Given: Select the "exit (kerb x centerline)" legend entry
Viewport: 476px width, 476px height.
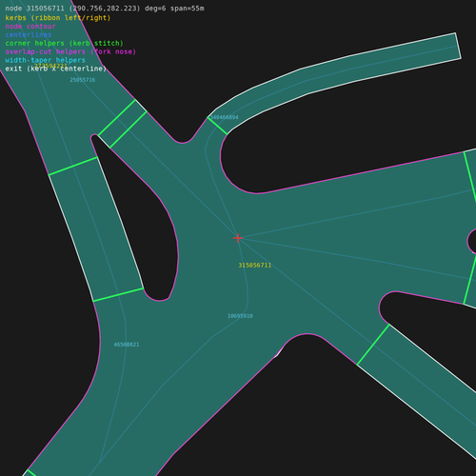Looking at the screenshot, I should (55, 69).
